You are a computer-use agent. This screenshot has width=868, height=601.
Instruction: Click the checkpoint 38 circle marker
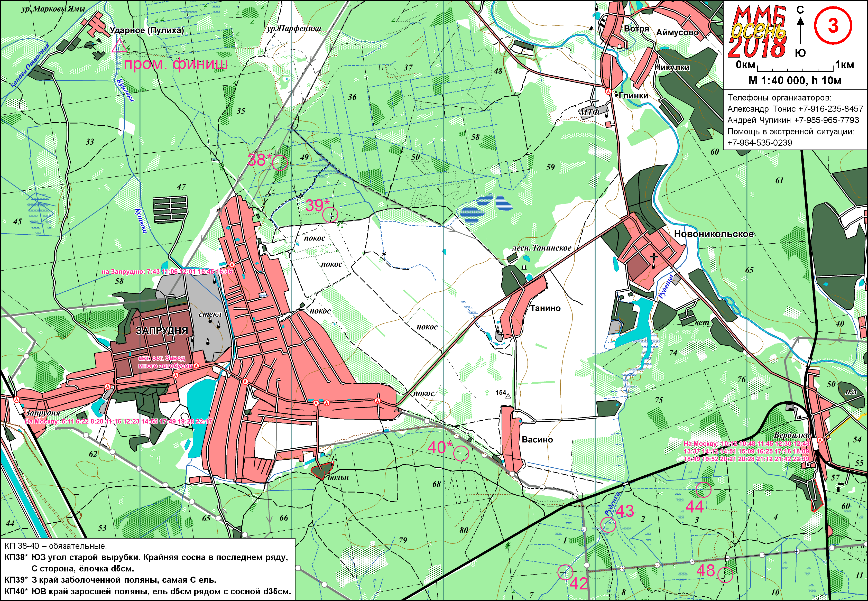click(x=280, y=163)
